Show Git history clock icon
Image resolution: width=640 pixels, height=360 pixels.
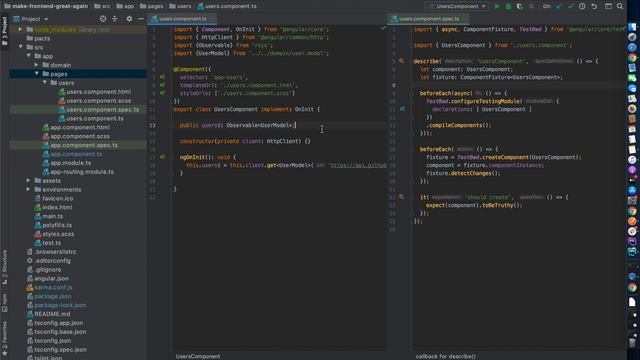tap(582, 6)
